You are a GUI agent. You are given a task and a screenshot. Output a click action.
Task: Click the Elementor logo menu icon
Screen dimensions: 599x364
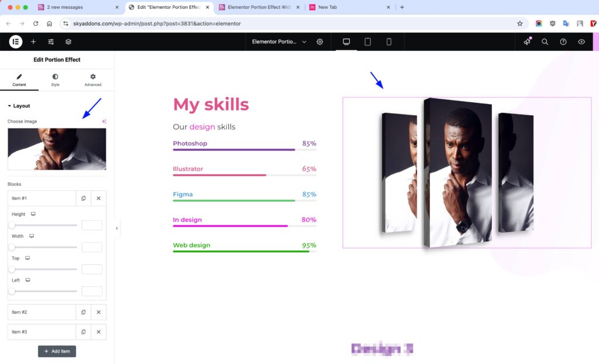[16, 41]
